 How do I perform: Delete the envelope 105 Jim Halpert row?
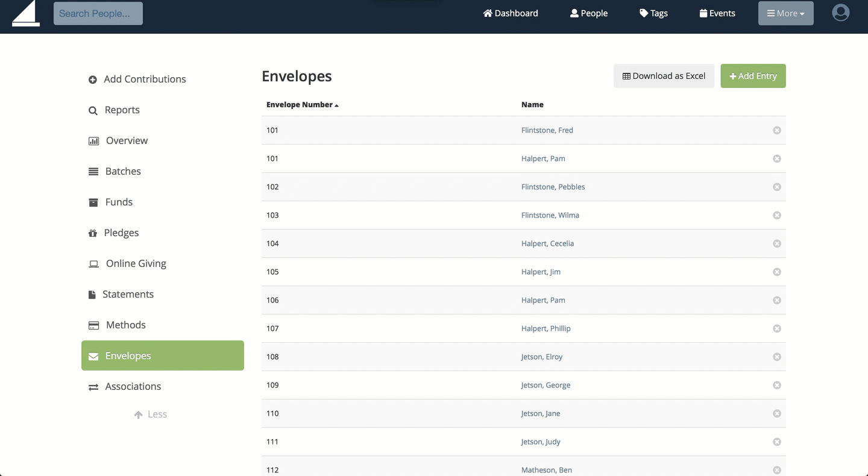(x=776, y=272)
